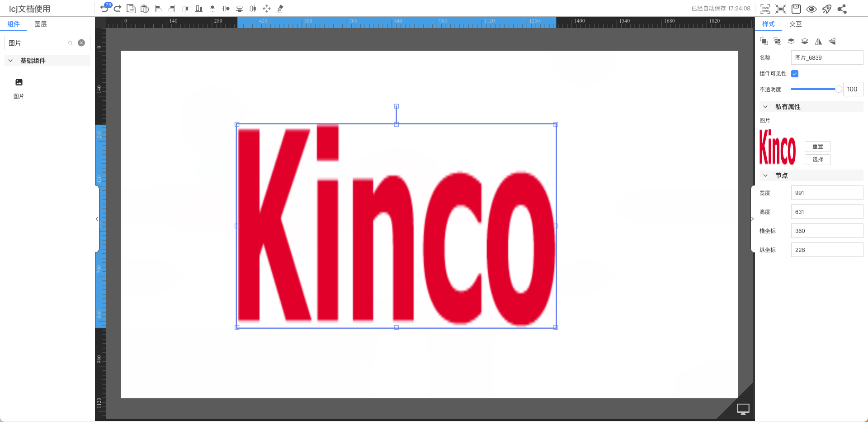Click the 重置 button
Image resolution: width=868 pixels, height=422 pixels.
click(x=818, y=147)
